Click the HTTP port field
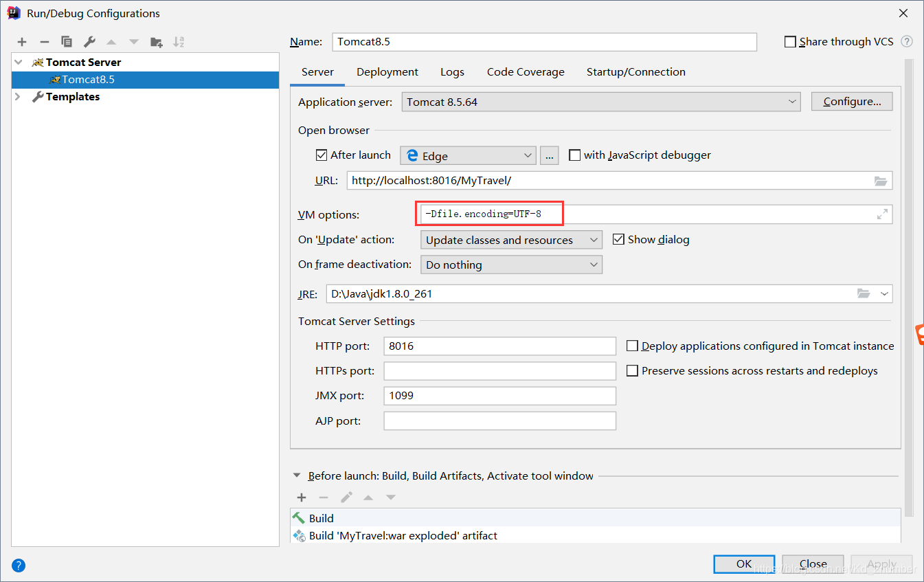 coord(500,346)
